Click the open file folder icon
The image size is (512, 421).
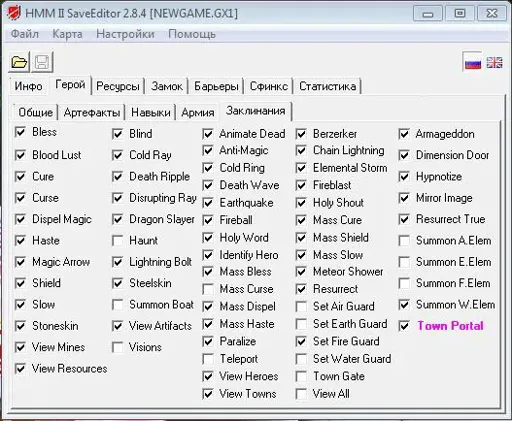(x=19, y=62)
